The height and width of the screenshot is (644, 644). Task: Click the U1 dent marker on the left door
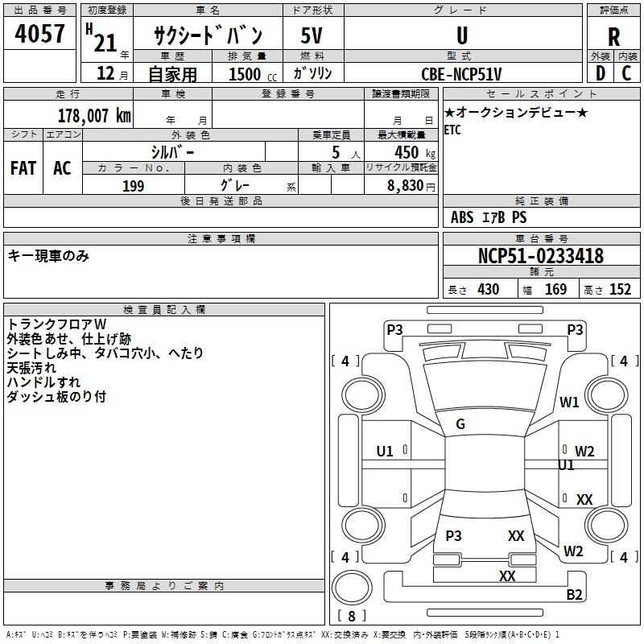(386, 452)
